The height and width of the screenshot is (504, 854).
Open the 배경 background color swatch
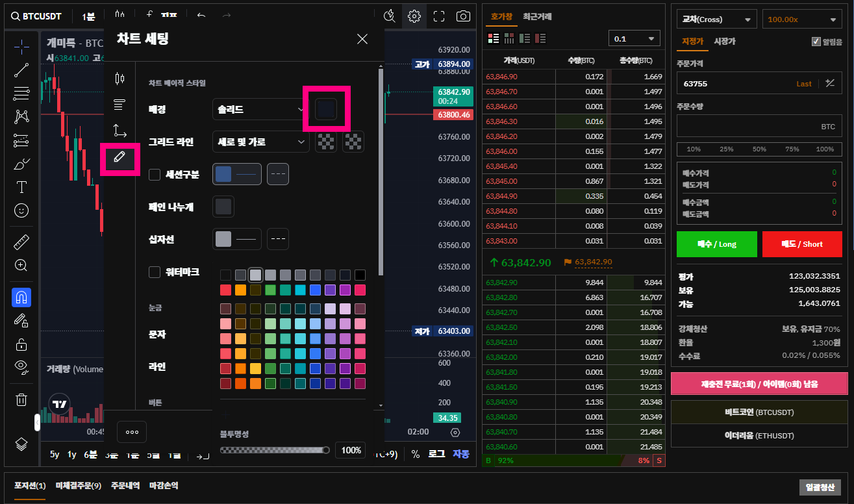point(326,109)
